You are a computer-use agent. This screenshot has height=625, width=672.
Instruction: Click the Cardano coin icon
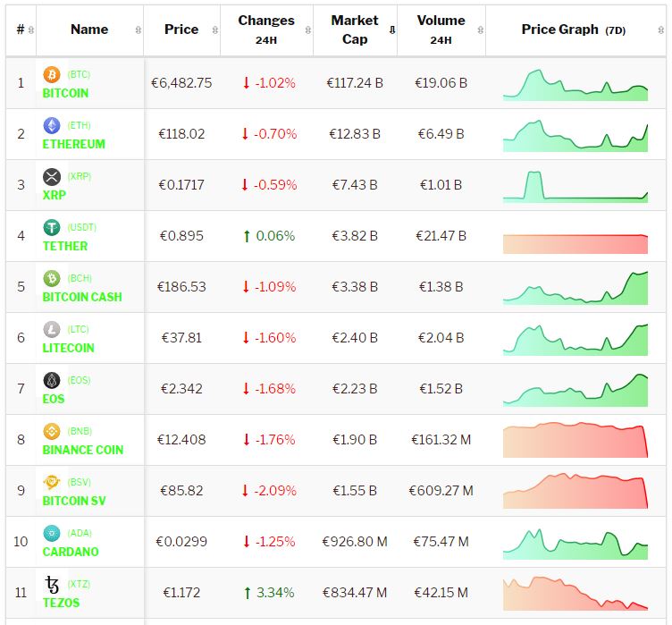point(51,533)
